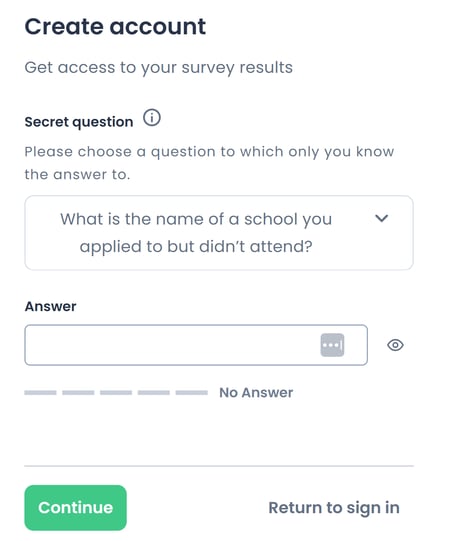Expand the secret question chevron arrow
450x541 pixels.
click(x=382, y=218)
